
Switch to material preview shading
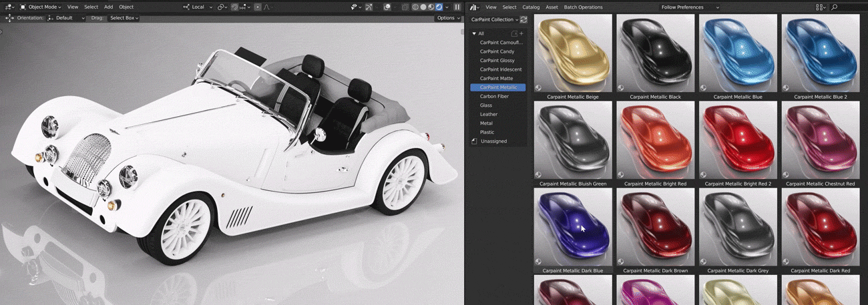tap(431, 7)
